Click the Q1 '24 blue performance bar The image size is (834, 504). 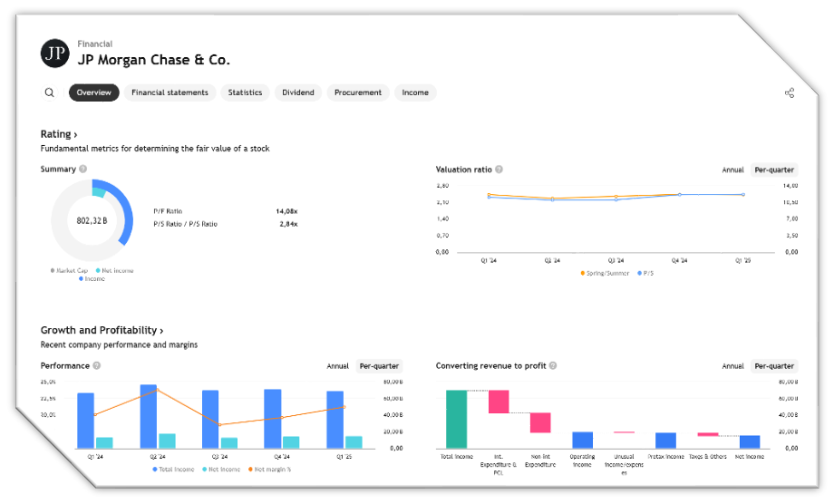[85, 421]
